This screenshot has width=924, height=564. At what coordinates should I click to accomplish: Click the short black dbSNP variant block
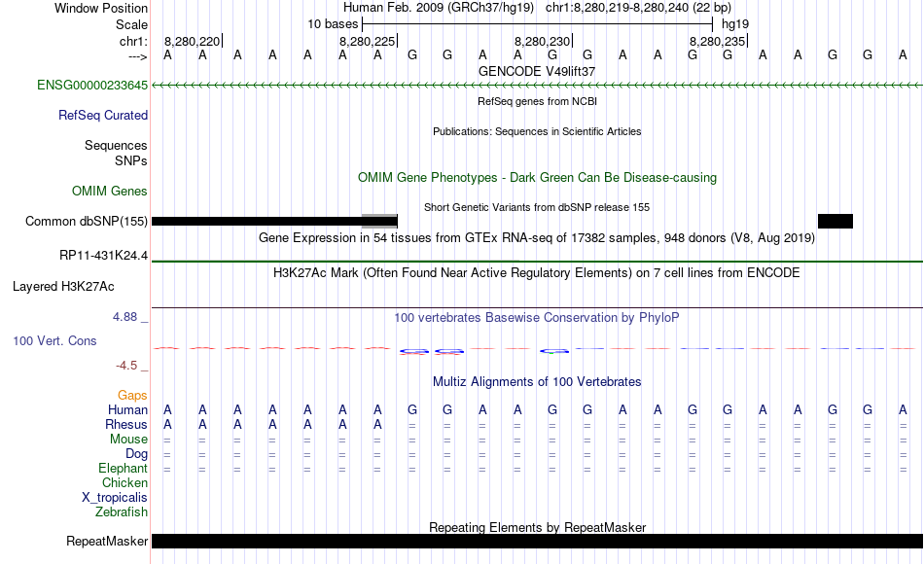point(835,221)
